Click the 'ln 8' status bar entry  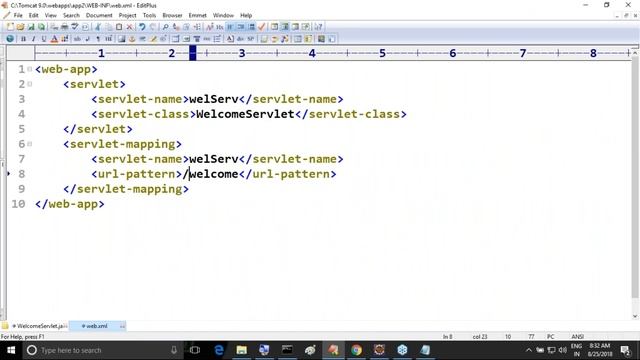coord(448,337)
